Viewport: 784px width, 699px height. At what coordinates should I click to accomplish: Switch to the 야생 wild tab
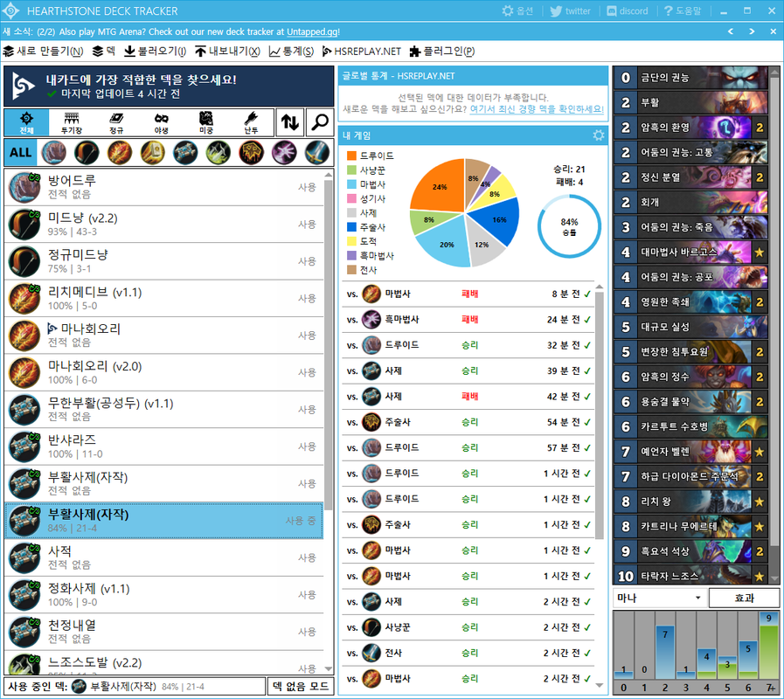(x=161, y=123)
